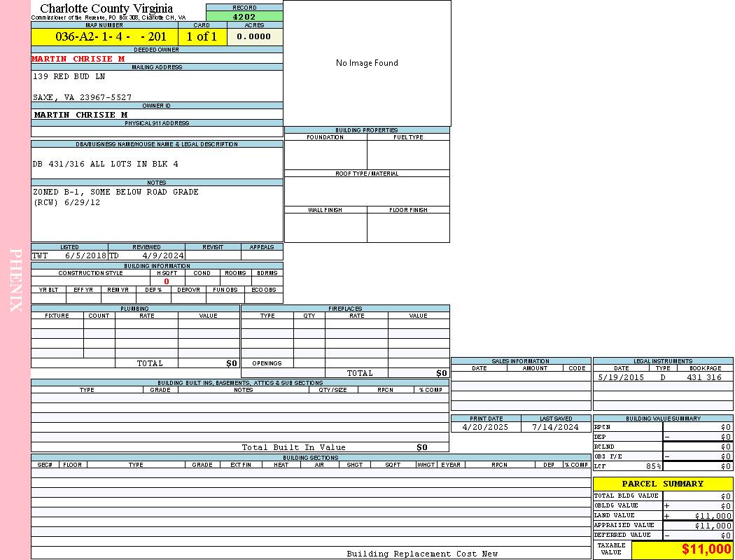Select the map number 036-A2-1-4-201 field
The width and height of the screenshot is (735, 560).
[111, 37]
